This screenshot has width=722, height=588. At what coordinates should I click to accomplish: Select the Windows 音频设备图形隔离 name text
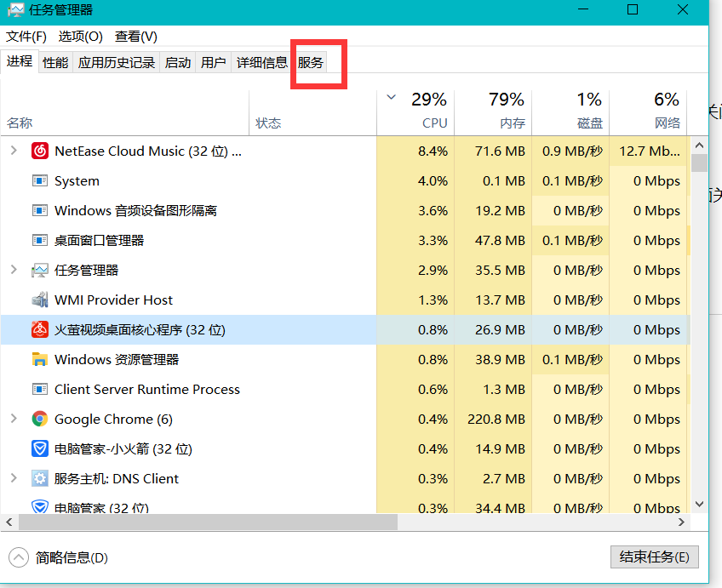[135, 211]
